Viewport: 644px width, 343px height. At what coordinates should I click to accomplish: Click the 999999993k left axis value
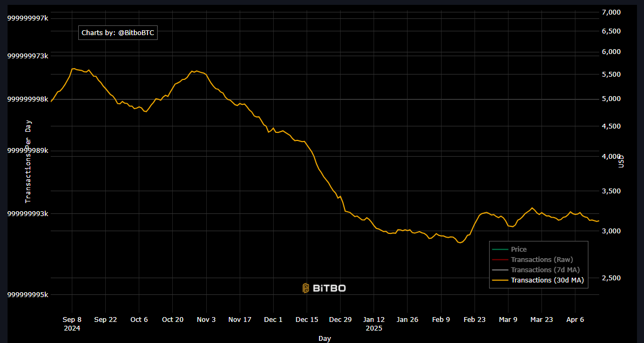[x=28, y=213]
